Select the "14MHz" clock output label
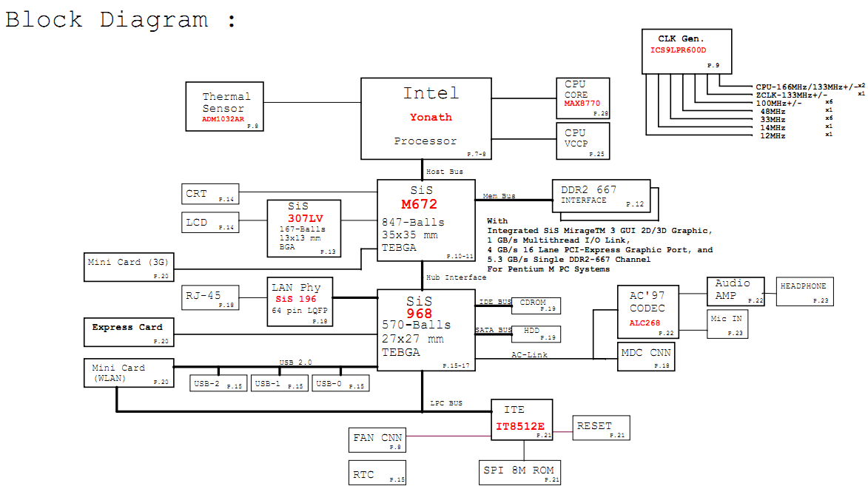The height and width of the screenshot is (489, 868). (773, 128)
